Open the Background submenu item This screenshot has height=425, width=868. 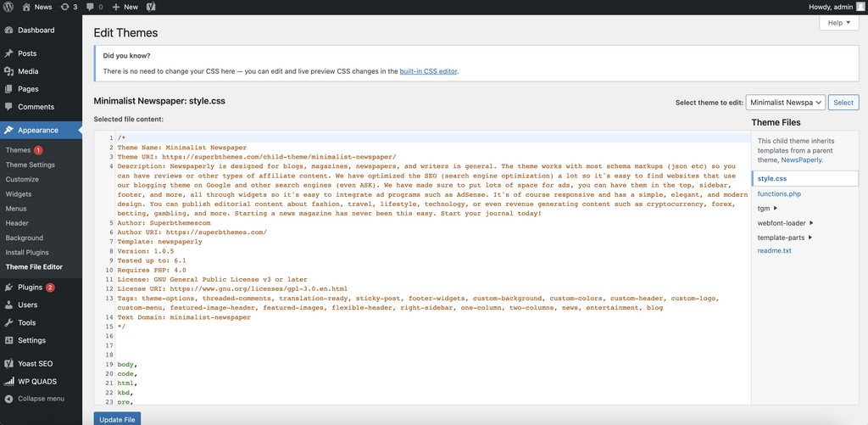coord(25,238)
